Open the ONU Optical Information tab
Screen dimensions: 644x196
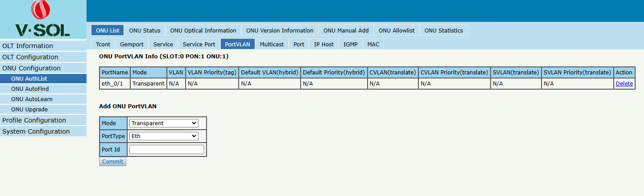click(203, 30)
